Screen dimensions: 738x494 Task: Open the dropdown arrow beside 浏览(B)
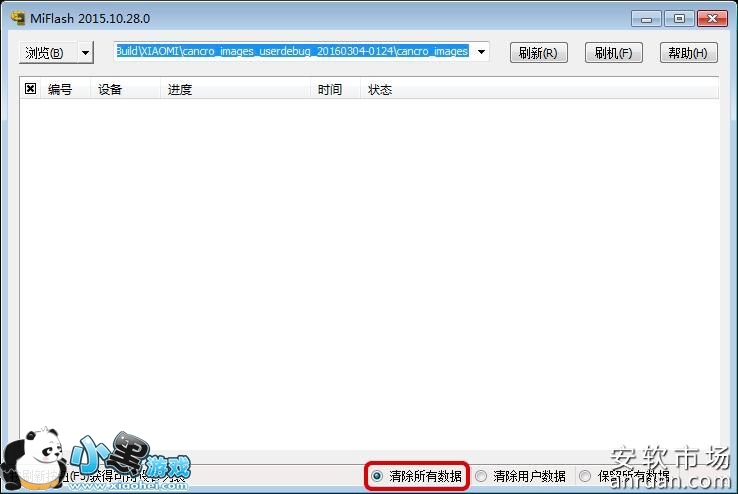pos(85,53)
